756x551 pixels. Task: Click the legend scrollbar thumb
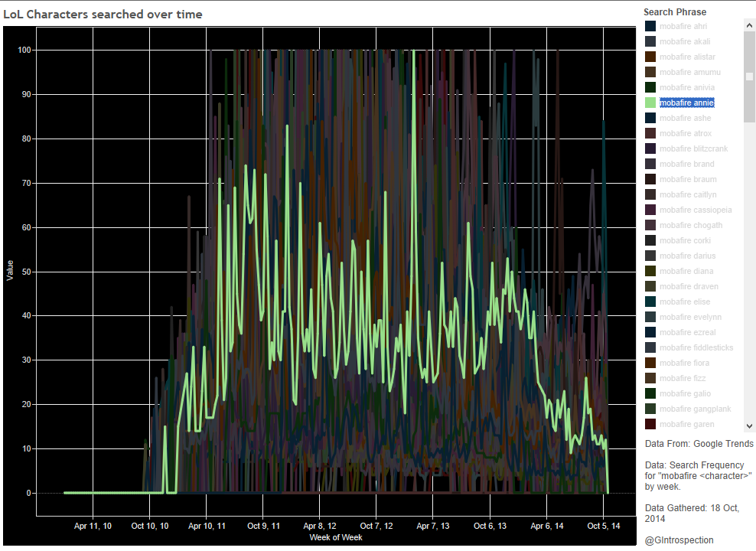tap(750, 77)
